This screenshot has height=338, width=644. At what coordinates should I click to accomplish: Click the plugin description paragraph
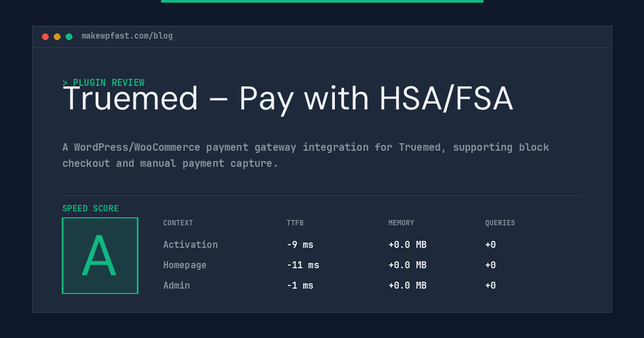tap(306, 155)
